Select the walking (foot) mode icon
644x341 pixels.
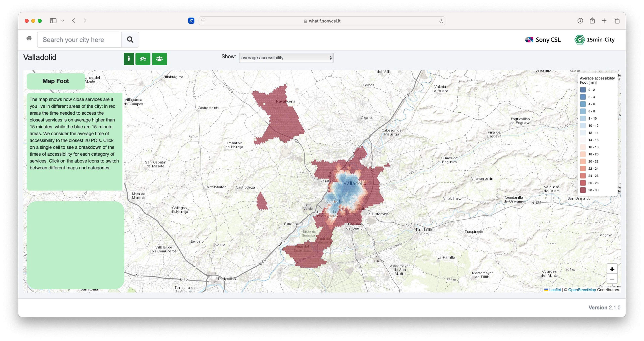click(129, 59)
